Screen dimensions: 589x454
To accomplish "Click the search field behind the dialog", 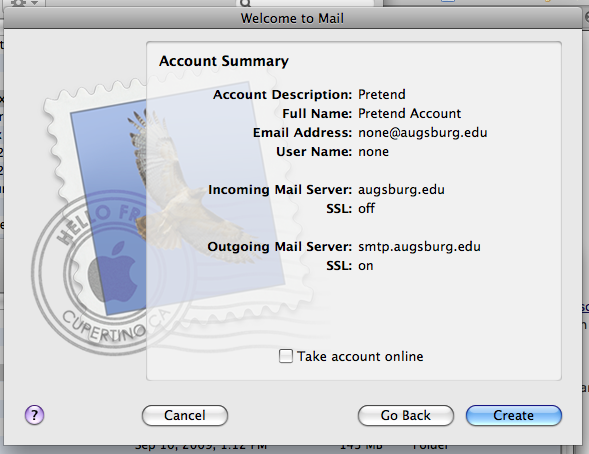I will click(x=305, y=3).
